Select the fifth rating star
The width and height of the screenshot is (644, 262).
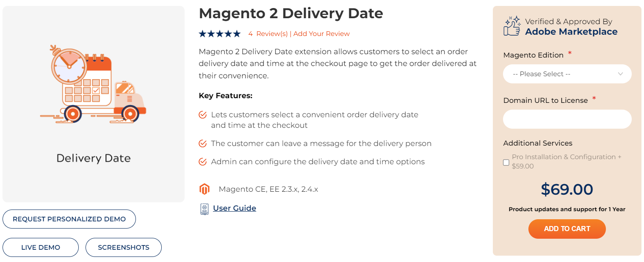click(237, 33)
